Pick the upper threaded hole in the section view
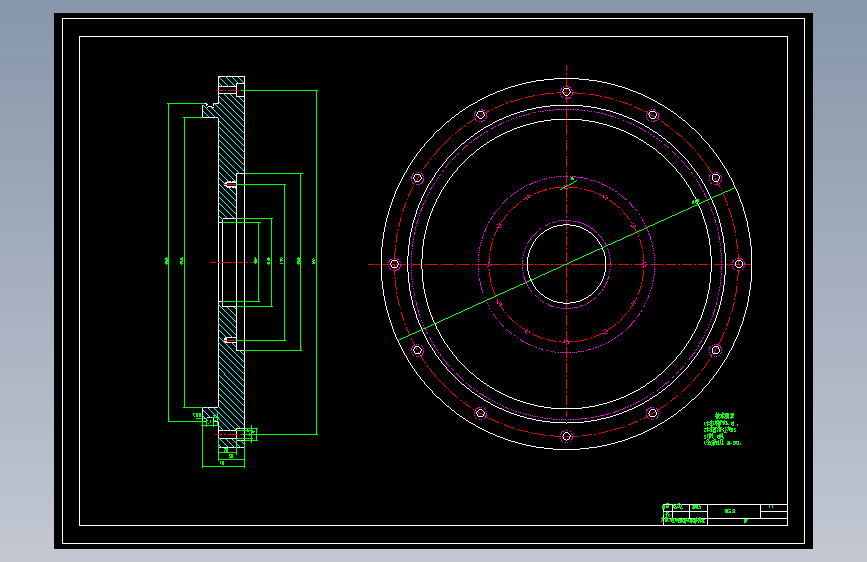Viewport: 867px width, 562px height. (x=230, y=184)
